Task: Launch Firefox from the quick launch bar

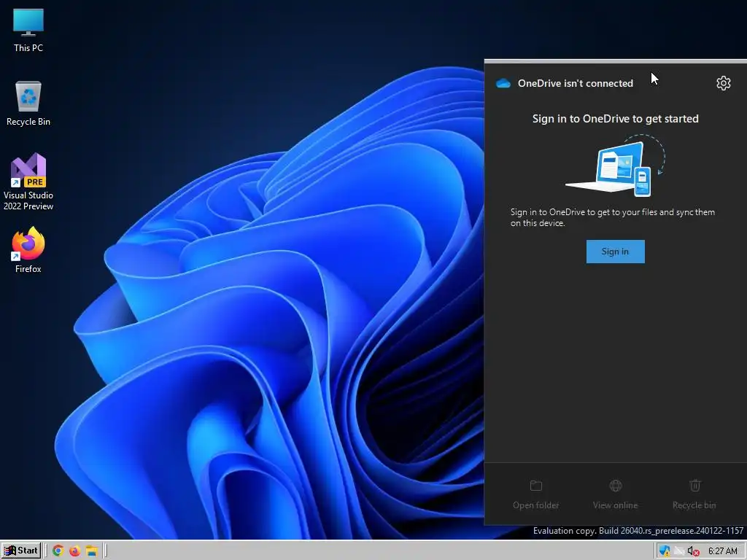Action: (75, 551)
